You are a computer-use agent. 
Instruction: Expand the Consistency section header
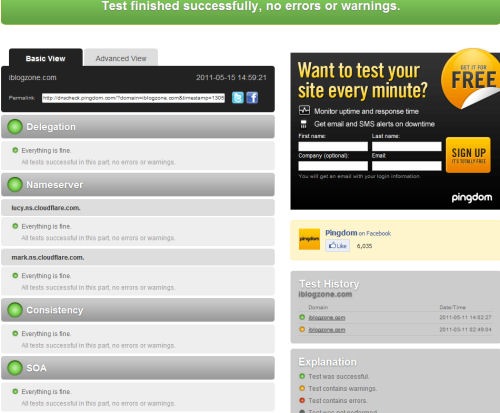138,310
